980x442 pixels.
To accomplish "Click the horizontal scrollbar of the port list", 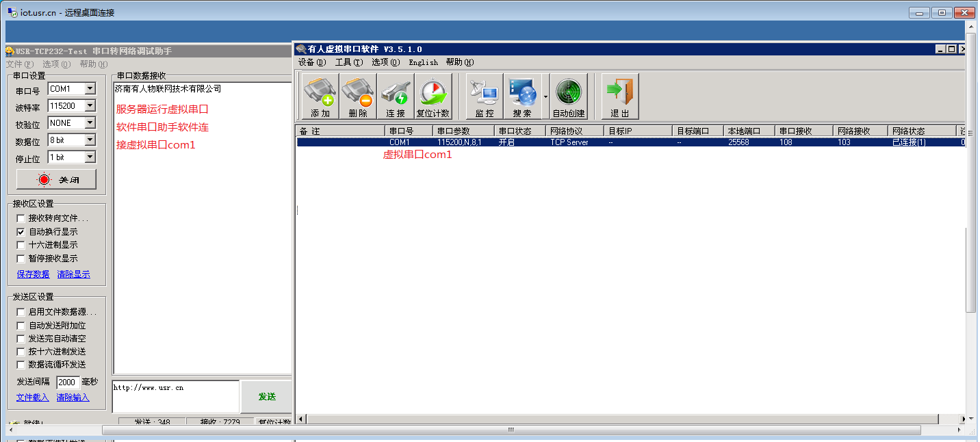I will (616, 419).
